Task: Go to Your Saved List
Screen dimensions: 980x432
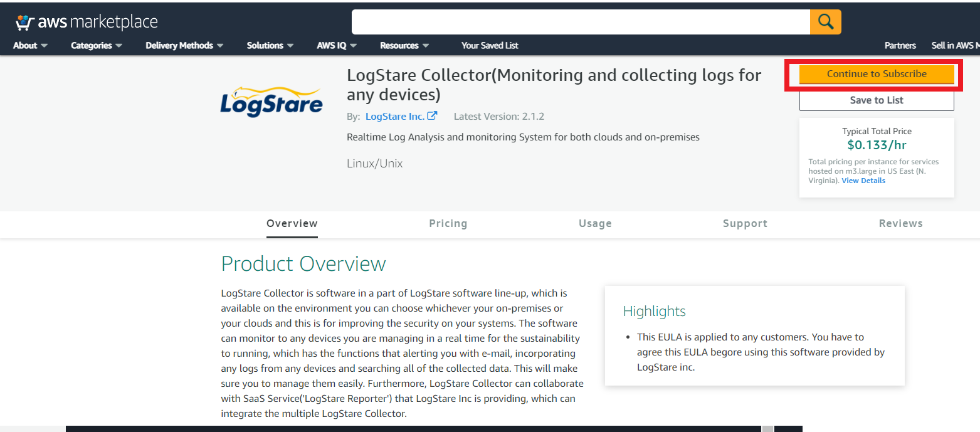Action: (490, 45)
